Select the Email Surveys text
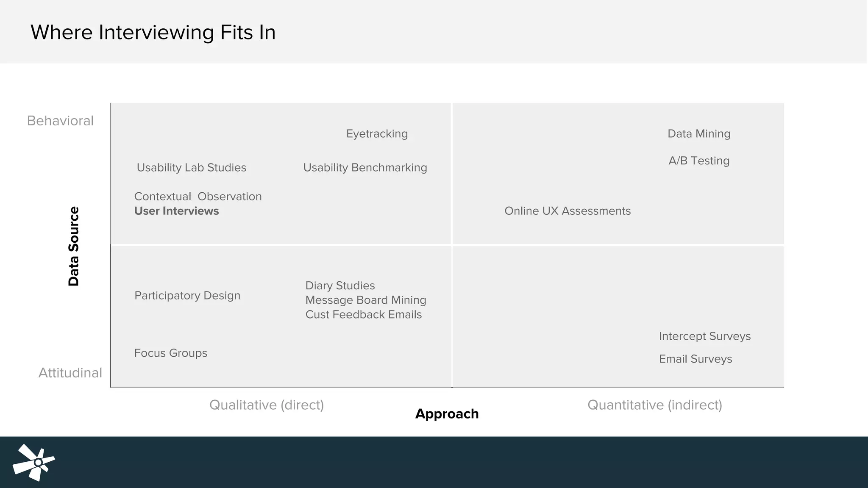Screen dimensions: 868x488 [x=696, y=359]
